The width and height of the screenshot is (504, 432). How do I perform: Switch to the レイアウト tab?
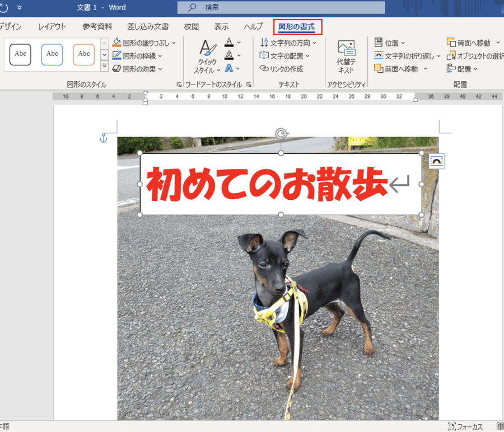coord(52,26)
